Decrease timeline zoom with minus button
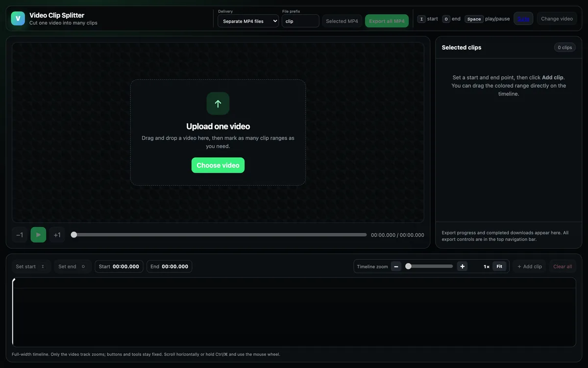The width and height of the screenshot is (588, 368). tap(396, 266)
